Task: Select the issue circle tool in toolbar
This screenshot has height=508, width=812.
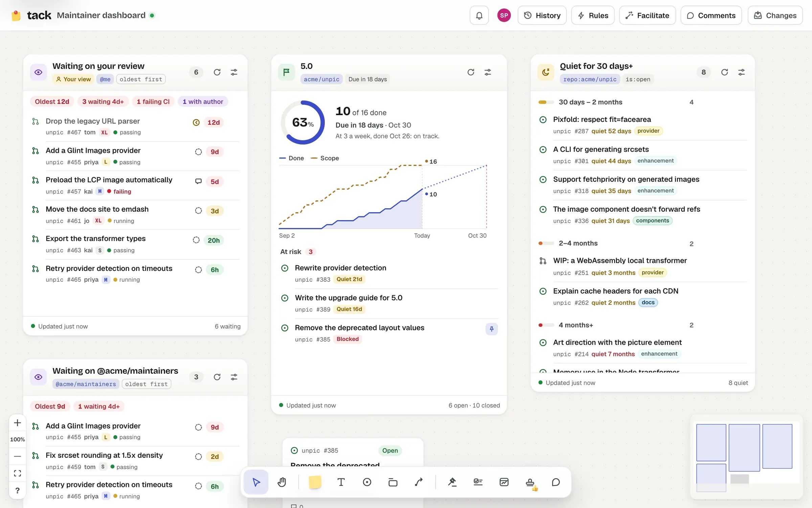Action: (x=367, y=482)
